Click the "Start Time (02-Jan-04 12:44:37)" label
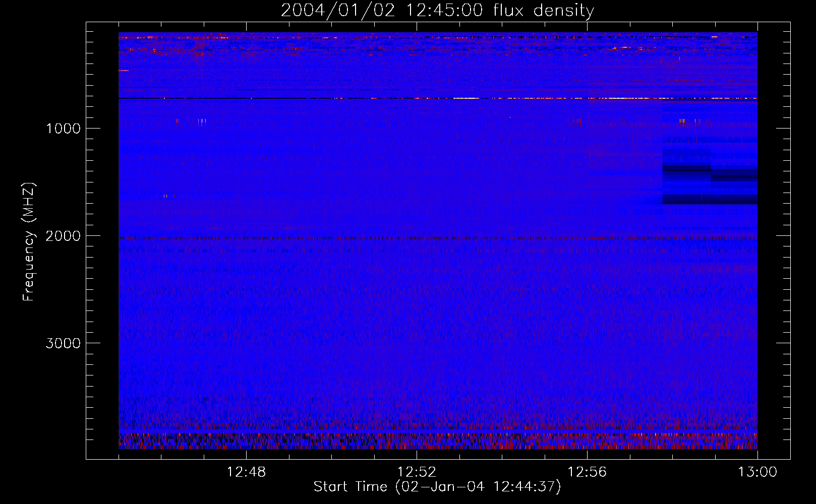 [x=437, y=487]
